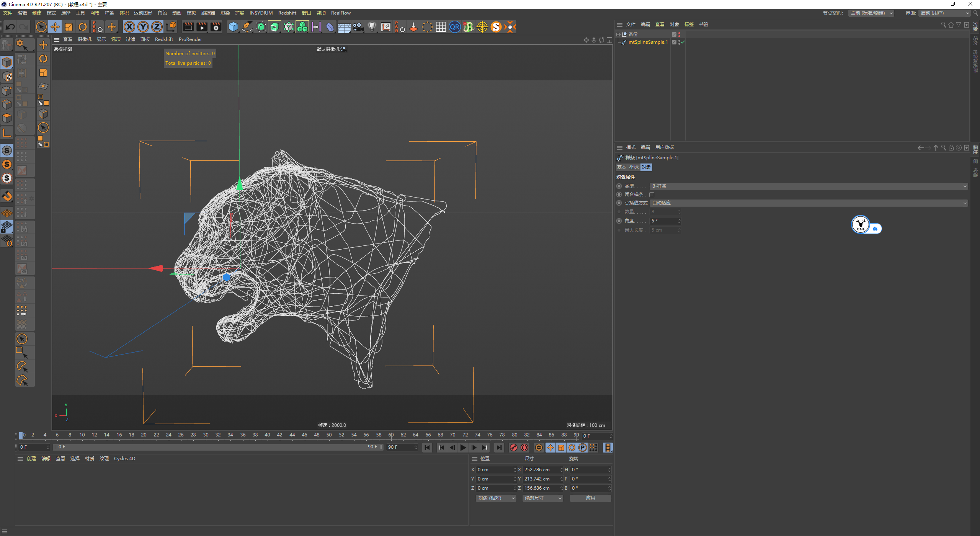Open the Absolute Size dropdown

[542, 498]
